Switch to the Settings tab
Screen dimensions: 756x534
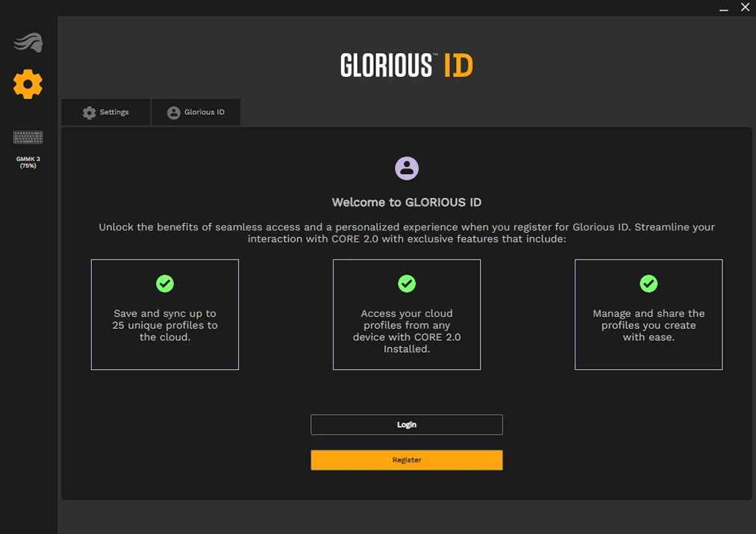(x=106, y=113)
